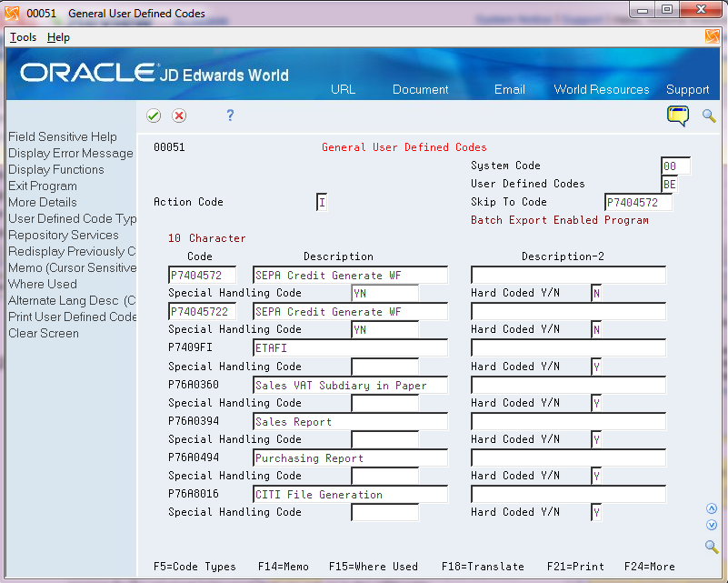Click the red X cancel icon
Viewport: 728px width, 583px height.
[x=179, y=116]
